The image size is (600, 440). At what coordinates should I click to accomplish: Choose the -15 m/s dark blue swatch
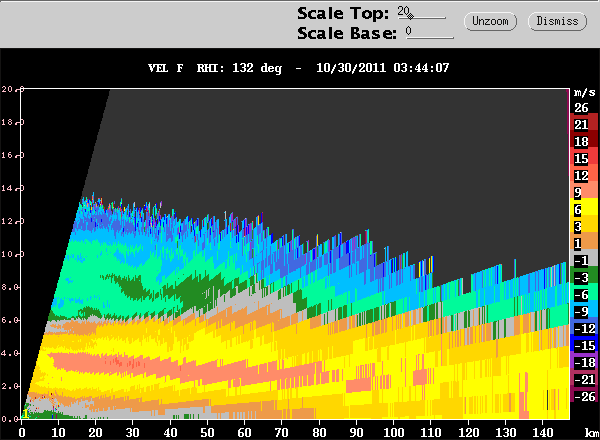[x=584, y=345]
